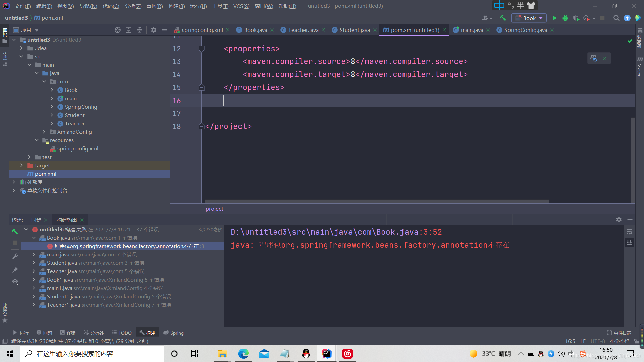The image size is (644, 362).
Task: Hide the Project tool window
Action: point(164,30)
